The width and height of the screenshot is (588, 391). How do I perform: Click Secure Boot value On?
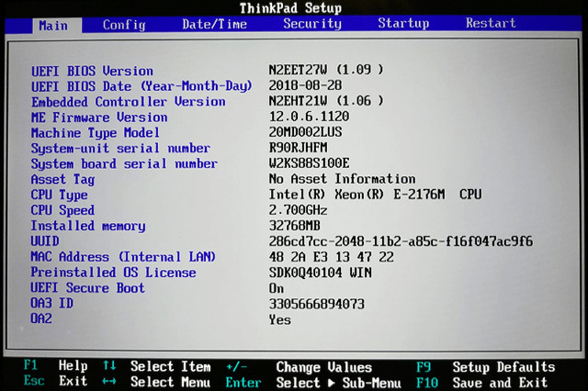coord(276,288)
